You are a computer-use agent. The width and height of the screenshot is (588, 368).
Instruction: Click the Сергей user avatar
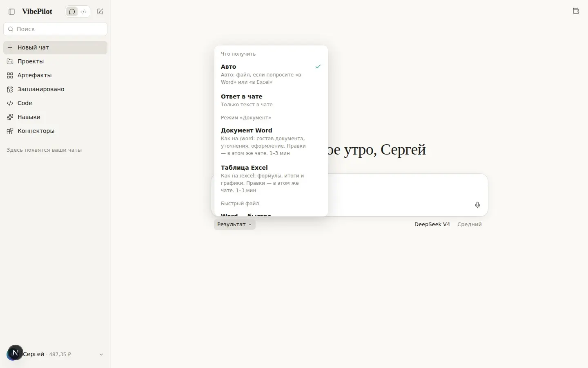[x=14, y=353]
